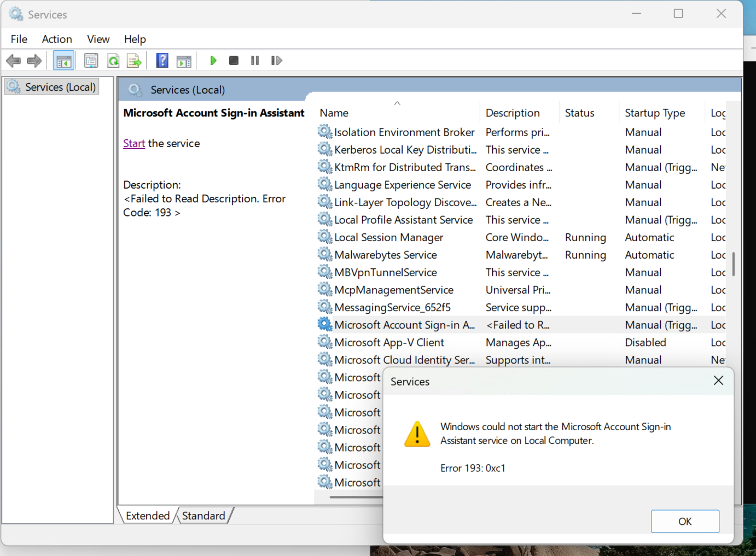Open the Help menu

pos(135,39)
